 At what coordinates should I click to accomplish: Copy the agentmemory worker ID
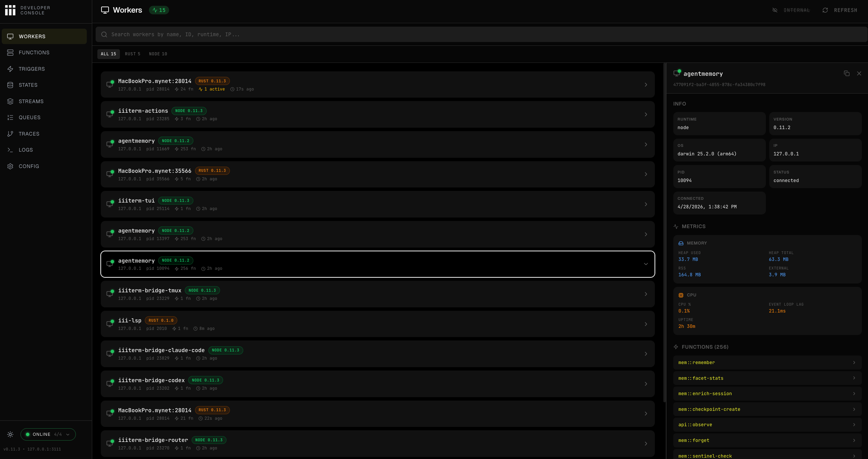(x=846, y=74)
